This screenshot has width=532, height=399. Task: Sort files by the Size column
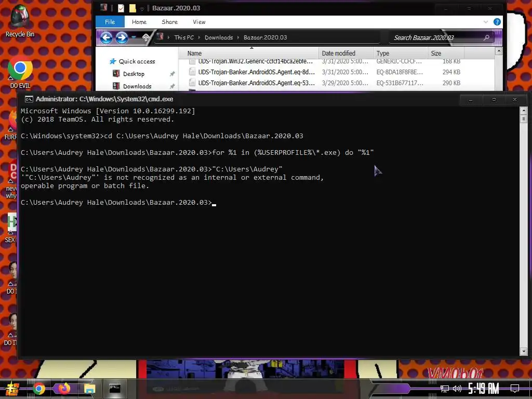(x=446, y=54)
